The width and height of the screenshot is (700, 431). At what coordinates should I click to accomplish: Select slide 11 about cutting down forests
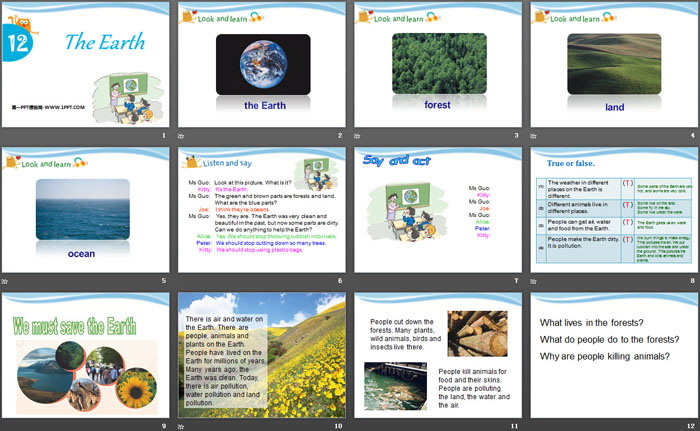point(437,355)
